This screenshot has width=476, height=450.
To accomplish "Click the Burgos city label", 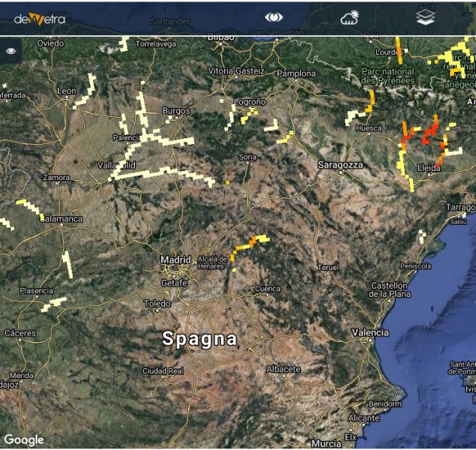I will click(176, 111).
